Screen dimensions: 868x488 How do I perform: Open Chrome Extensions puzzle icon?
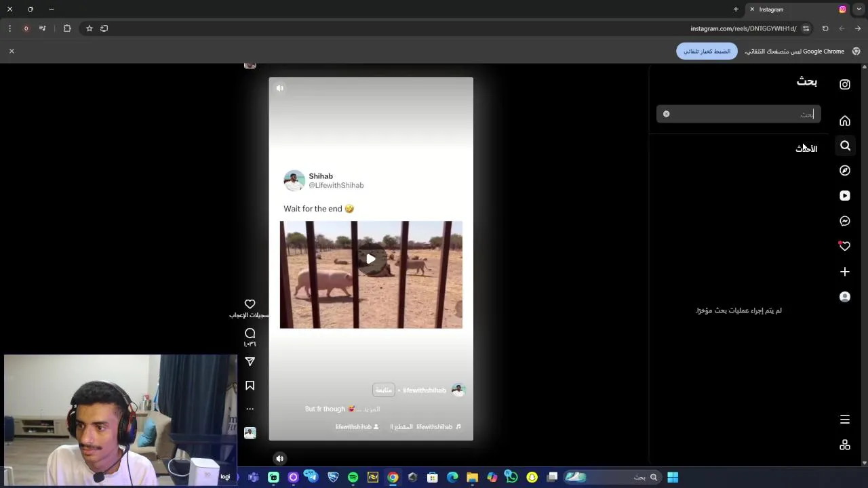[67, 28]
